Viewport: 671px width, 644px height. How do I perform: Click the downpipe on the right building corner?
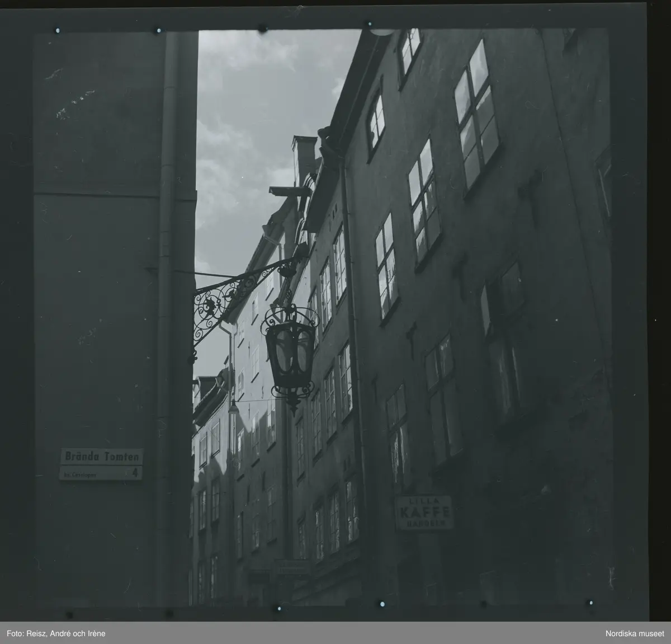(x=351, y=336)
